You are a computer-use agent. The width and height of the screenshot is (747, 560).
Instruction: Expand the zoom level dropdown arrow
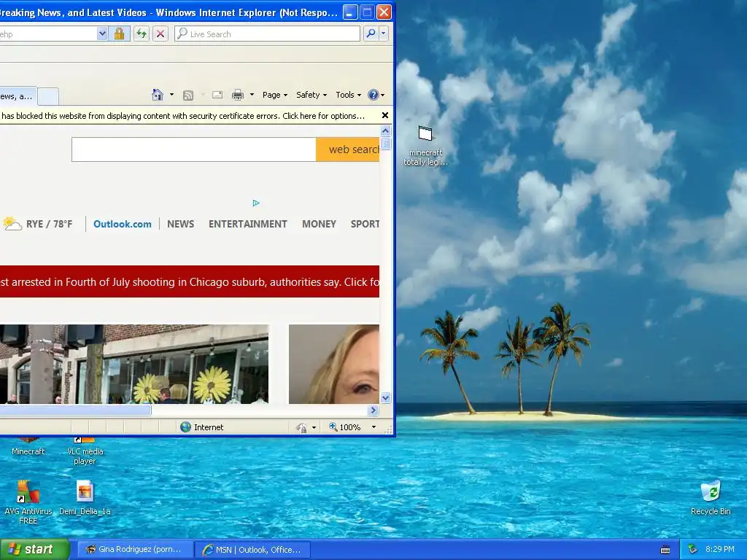(373, 427)
